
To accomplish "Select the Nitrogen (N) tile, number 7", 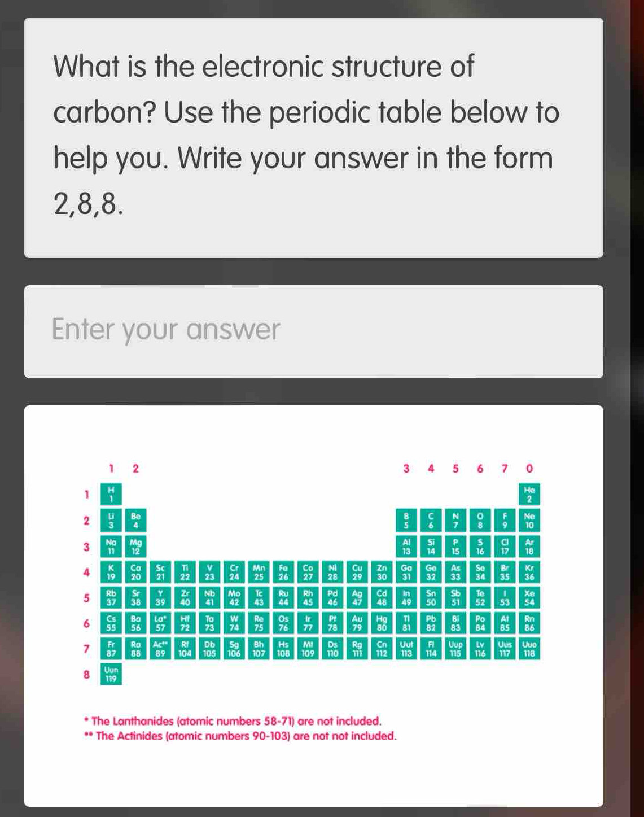I will (x=455, y=520).
